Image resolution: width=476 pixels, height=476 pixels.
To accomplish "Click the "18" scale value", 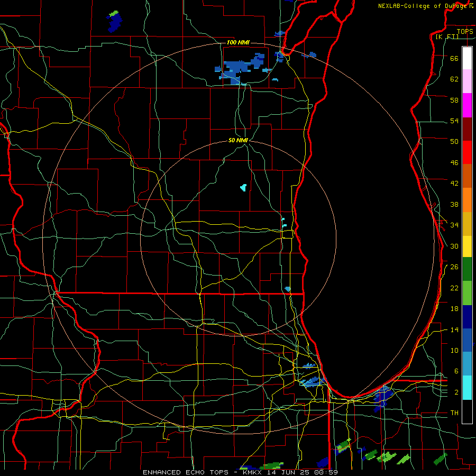I will (x=454, y=309).
